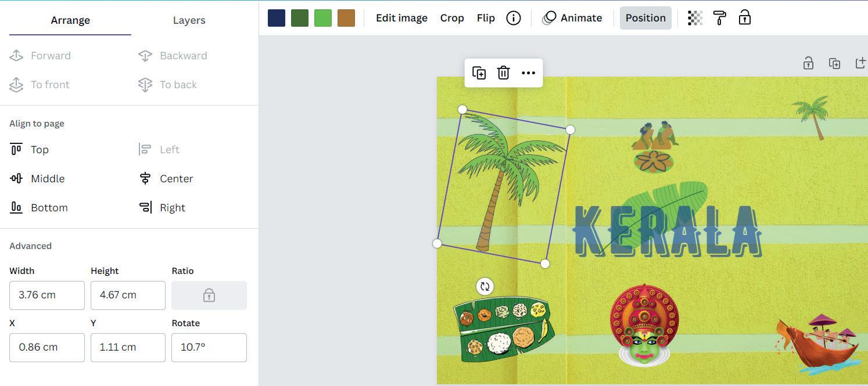Select the dark navy color swatch
Viewport: 868px width, 386px height.
[x=277, y=18]
